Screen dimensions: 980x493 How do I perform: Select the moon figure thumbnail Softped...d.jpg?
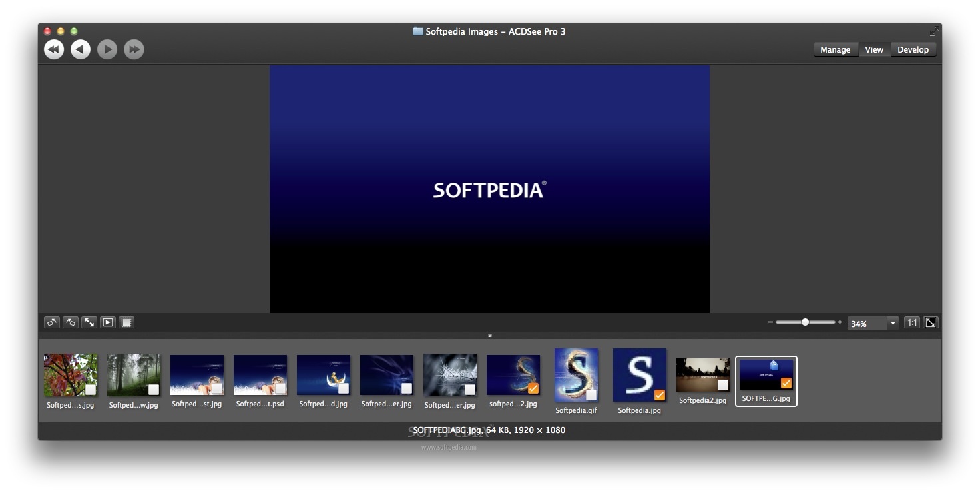(324, 375)
